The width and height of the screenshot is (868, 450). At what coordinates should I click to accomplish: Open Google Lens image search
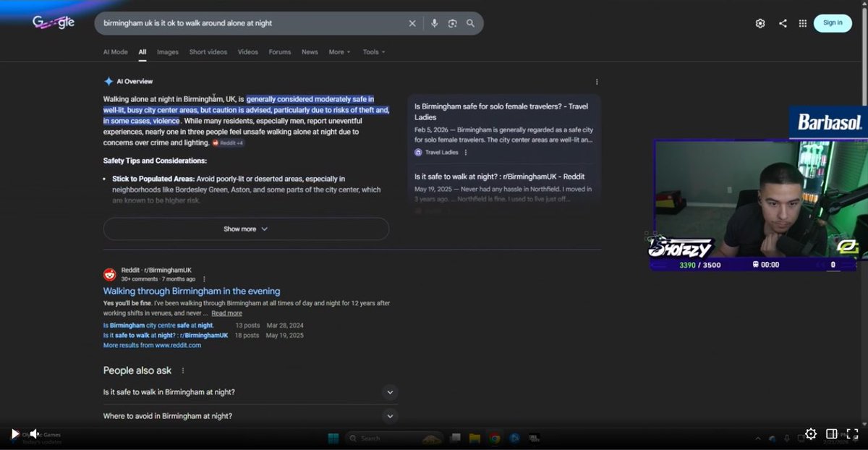click(x=452, y=23)
